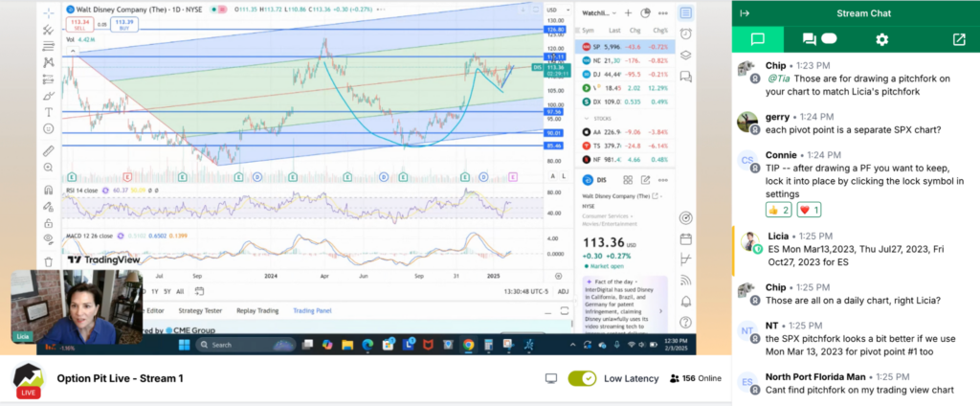Open watchlist advanced view pie icon

coord(646,13)
